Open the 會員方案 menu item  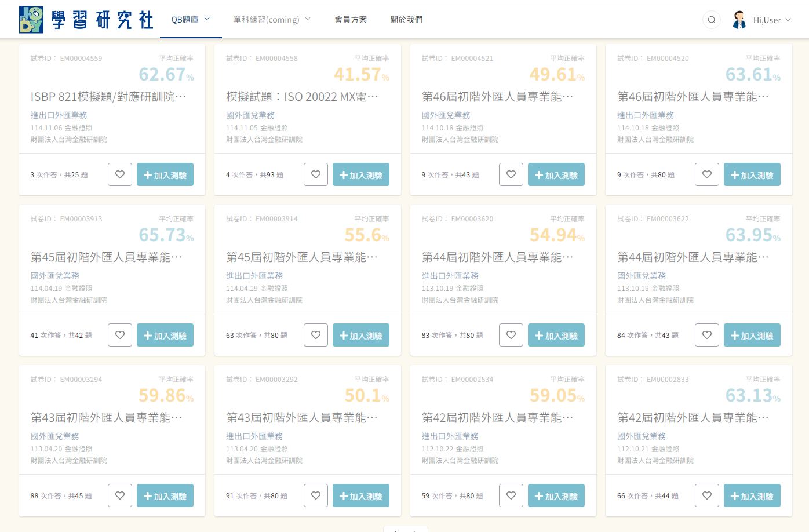coord(351,20)
